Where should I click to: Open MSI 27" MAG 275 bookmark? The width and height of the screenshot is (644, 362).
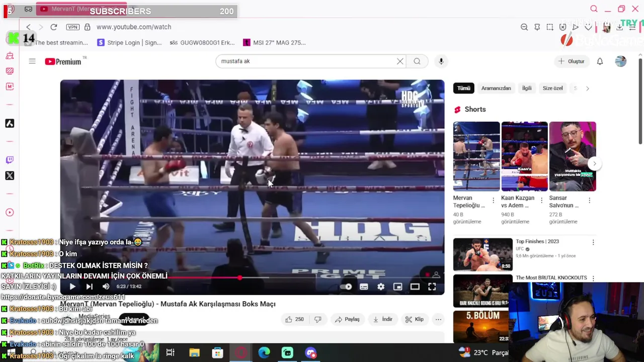(x=274, y=43)
